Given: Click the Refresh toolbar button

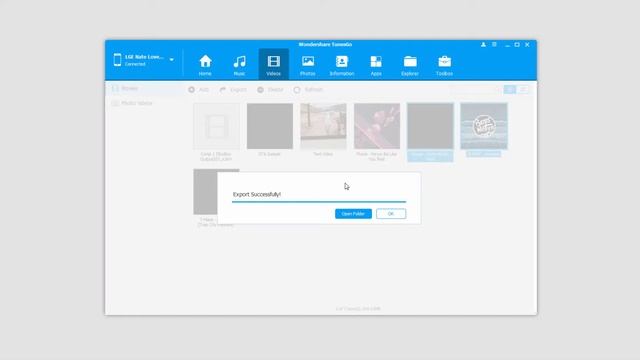Looking at the screenshot, I should coord(308,89).
